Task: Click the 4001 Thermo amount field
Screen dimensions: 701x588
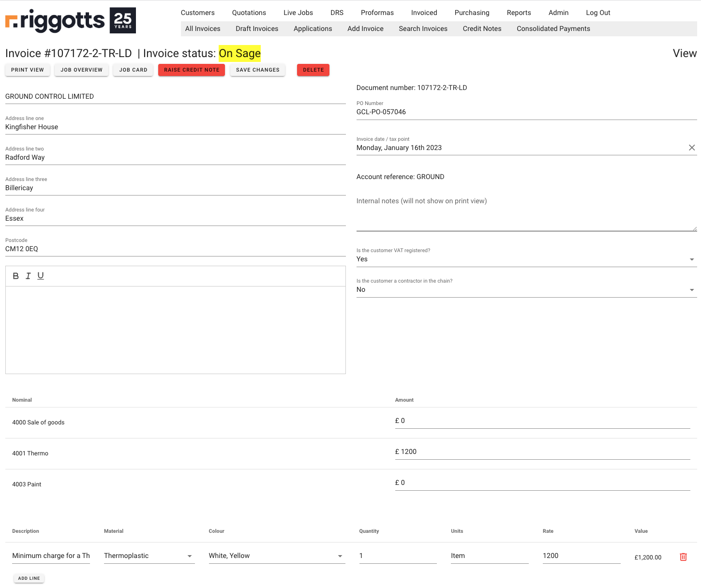Action: (542, 452)
